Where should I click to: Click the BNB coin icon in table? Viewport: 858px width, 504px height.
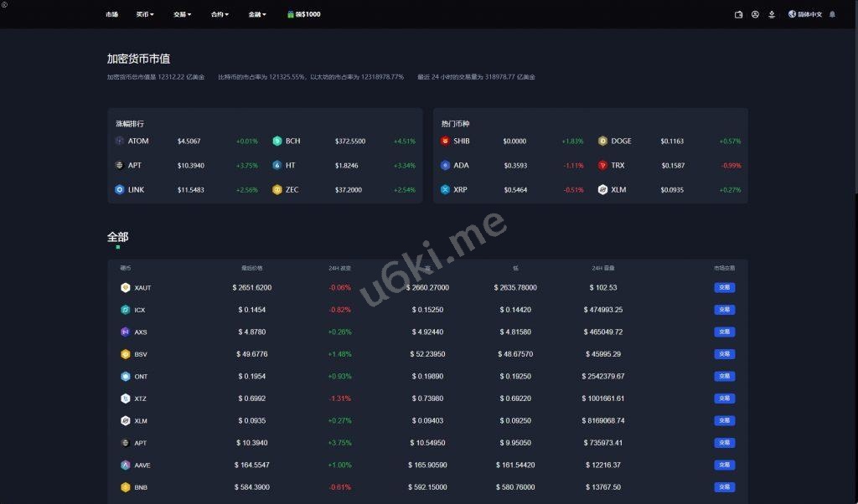point(125,487)
